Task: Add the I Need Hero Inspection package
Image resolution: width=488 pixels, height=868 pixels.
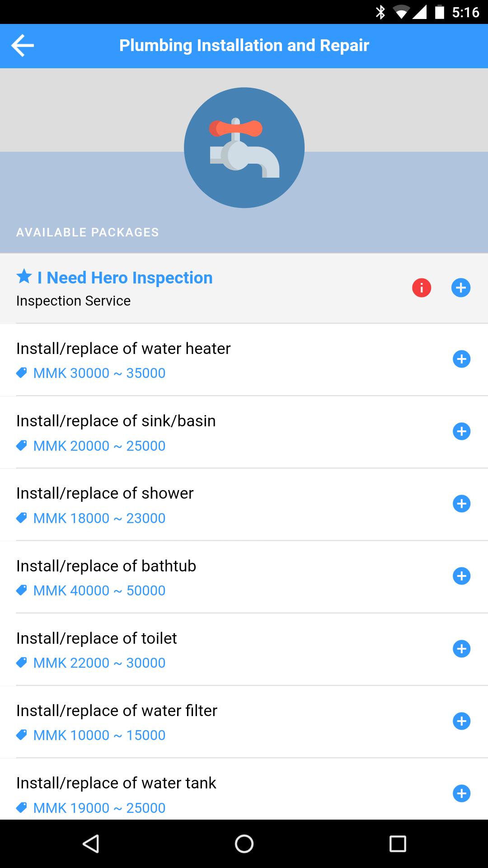Action: click(461, 288)
